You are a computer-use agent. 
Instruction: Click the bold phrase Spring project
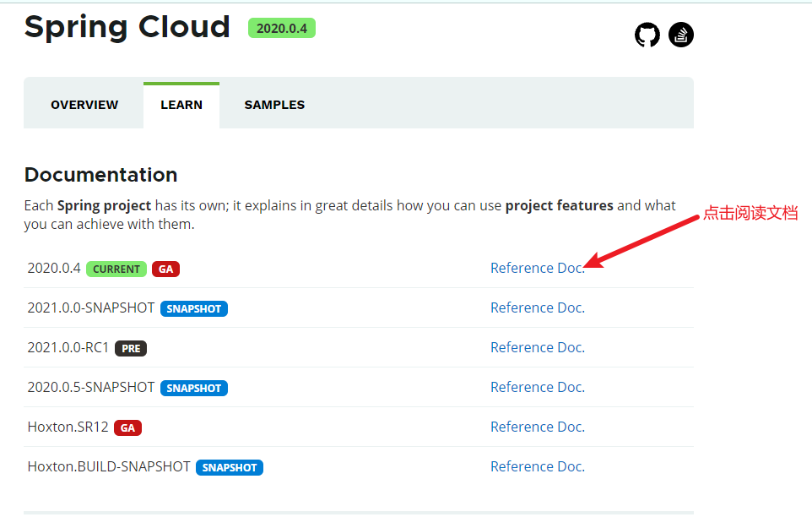104,205
